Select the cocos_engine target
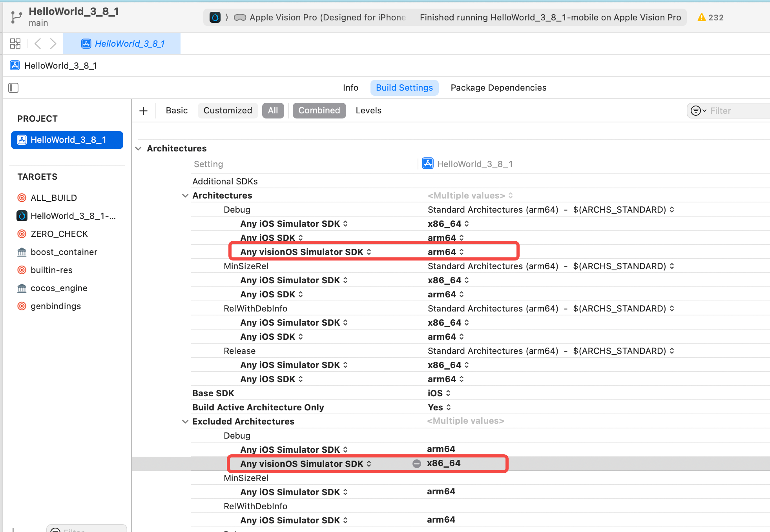The height and width of the screenshot is (532, 770). tap(59, 288)
